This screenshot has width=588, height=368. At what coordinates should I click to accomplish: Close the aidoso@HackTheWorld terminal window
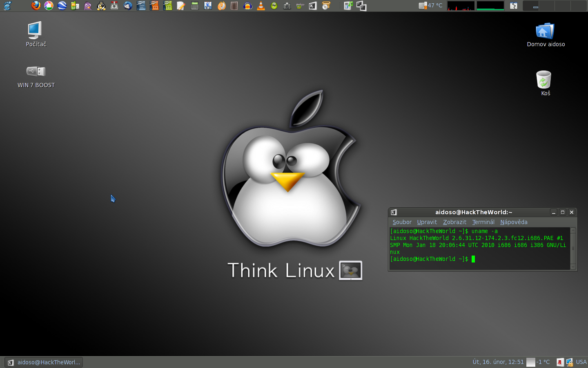572,212
